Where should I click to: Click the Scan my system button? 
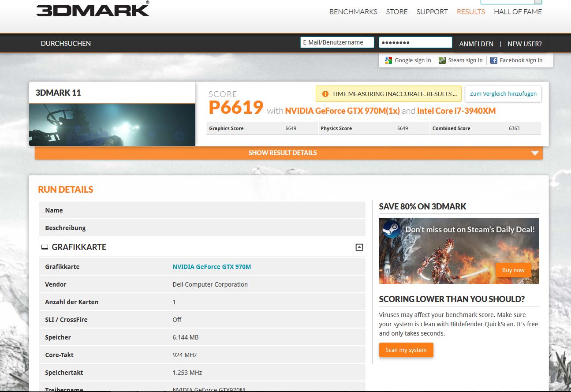tap(406, 350)
